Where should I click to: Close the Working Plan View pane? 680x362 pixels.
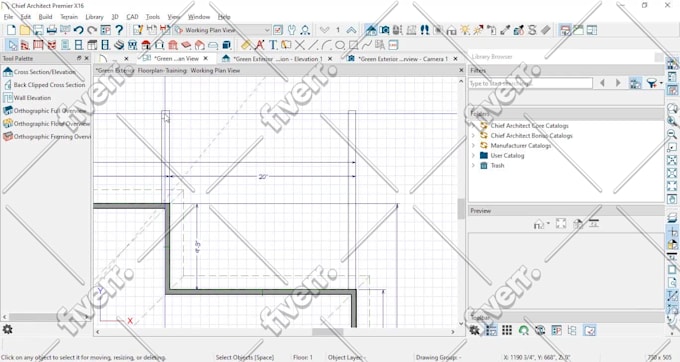click(461, 70)
